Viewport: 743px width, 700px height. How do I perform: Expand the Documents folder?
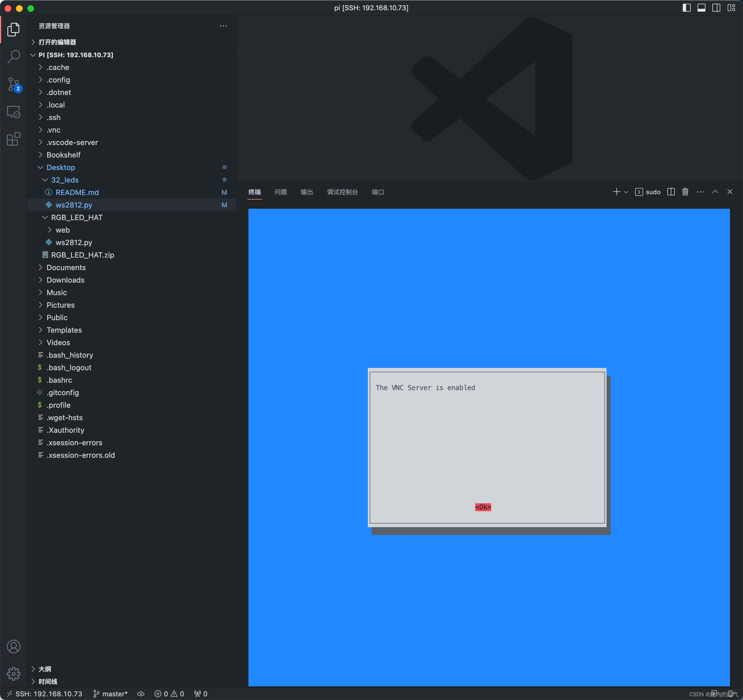(66, 267)
